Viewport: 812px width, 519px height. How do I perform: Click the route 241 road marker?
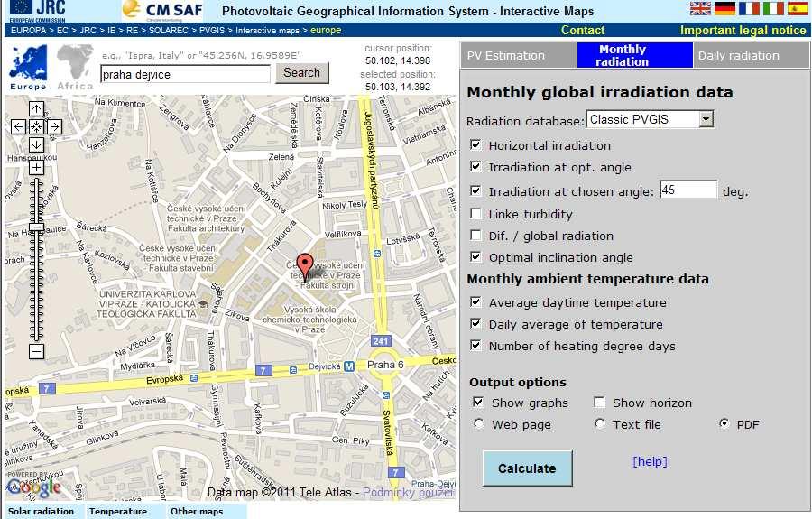[x=381, y=341]
